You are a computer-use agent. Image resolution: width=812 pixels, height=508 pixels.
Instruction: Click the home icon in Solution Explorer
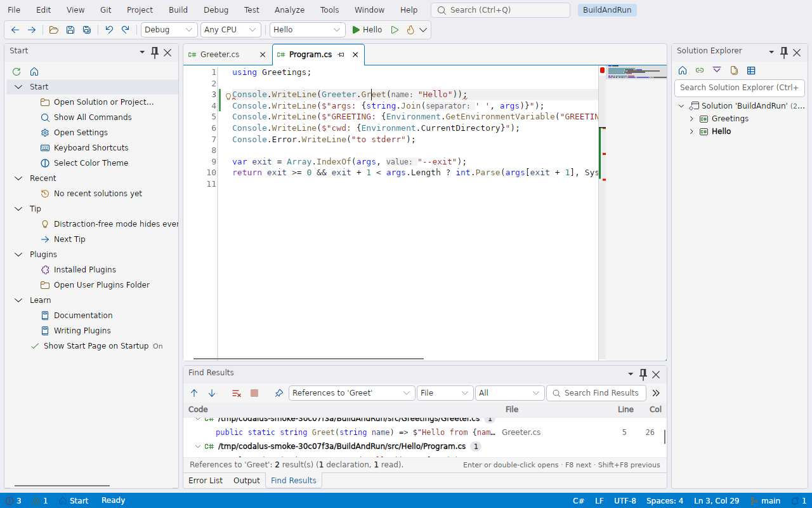(683, 70)
